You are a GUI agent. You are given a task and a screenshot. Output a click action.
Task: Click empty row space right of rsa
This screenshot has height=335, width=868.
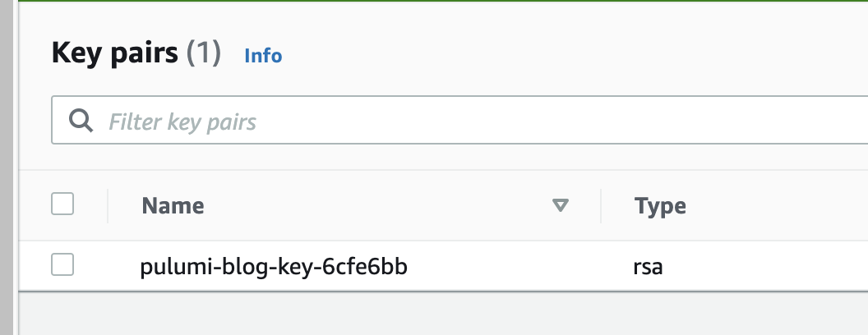764,267
